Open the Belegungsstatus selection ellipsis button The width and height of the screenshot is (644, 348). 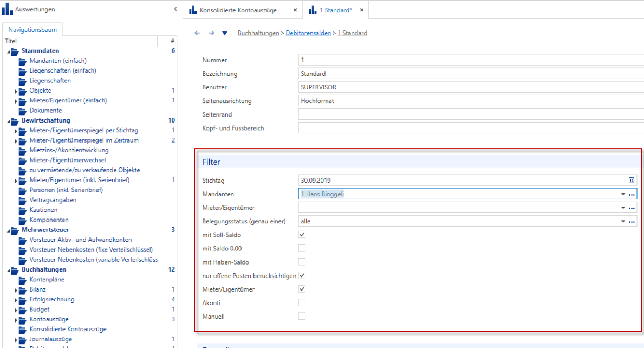tap(632, 222)
